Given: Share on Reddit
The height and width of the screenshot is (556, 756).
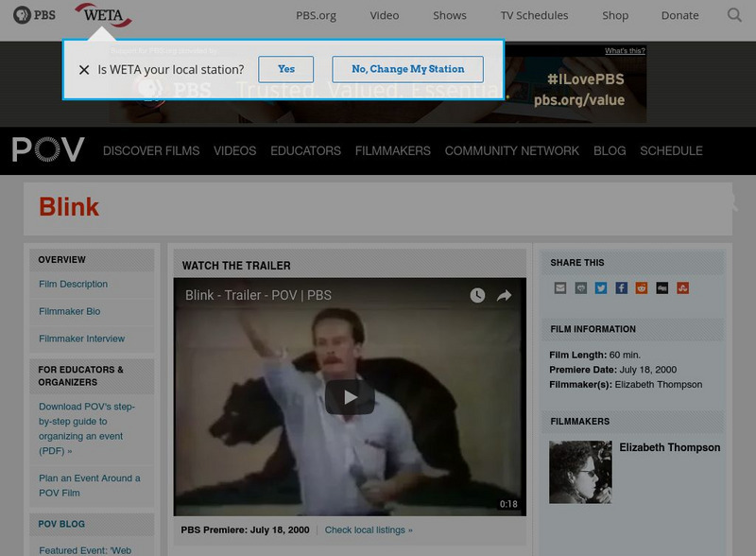Looking at the screenshot, I should (642, 288).
